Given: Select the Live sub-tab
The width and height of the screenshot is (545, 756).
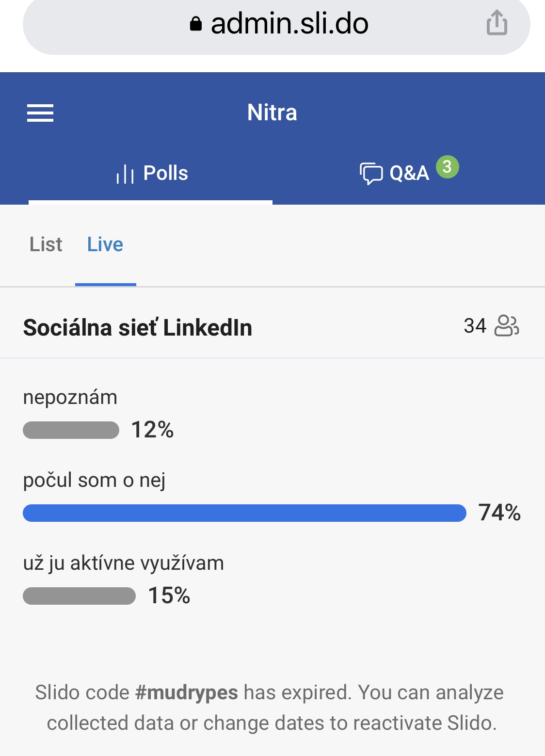Looking at the screenshot, I should coord(105,244).
